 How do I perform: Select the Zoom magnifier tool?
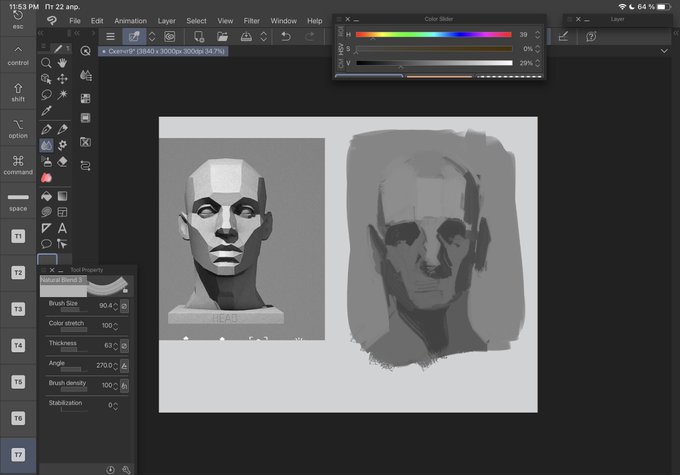coord(46,63)
